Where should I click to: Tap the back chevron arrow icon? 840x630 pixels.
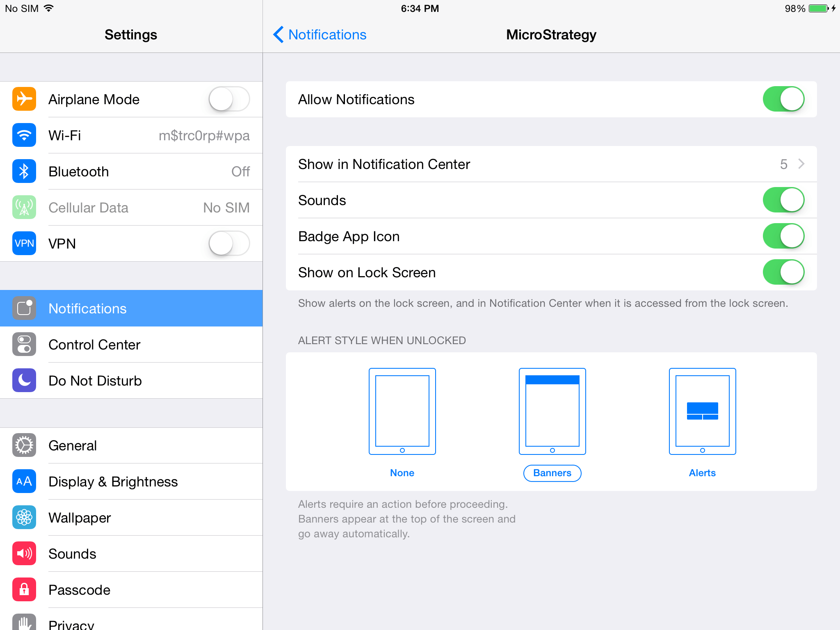pos(278,35)
